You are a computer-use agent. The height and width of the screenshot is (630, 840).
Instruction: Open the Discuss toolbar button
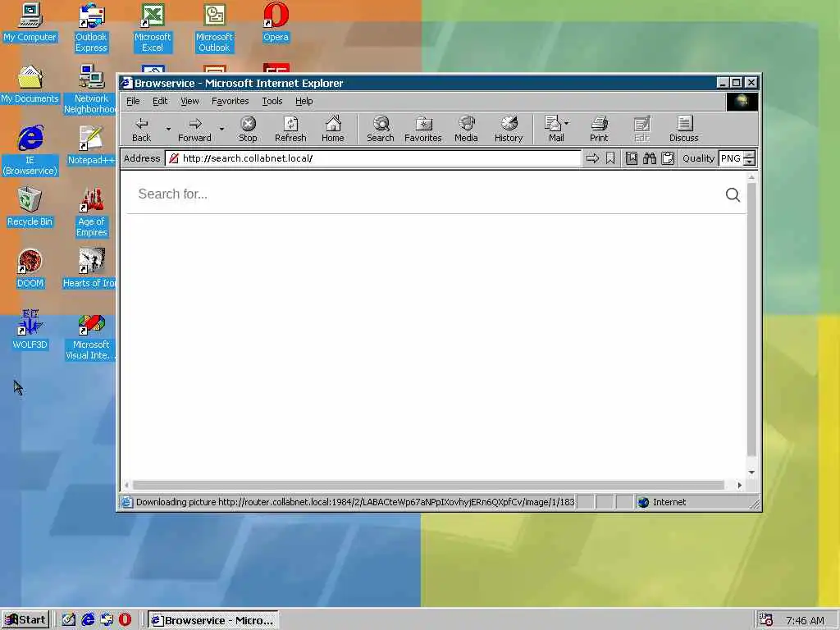pos(683,129)
